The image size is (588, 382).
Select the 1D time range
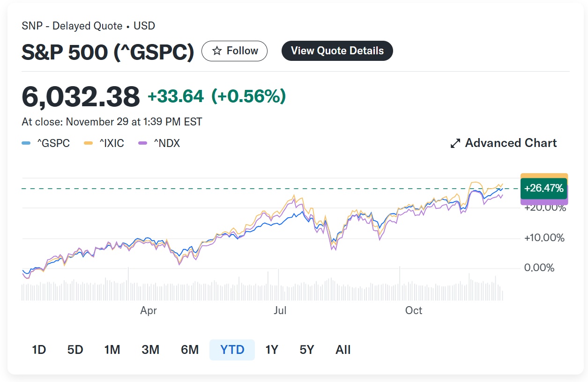[39, 350]
